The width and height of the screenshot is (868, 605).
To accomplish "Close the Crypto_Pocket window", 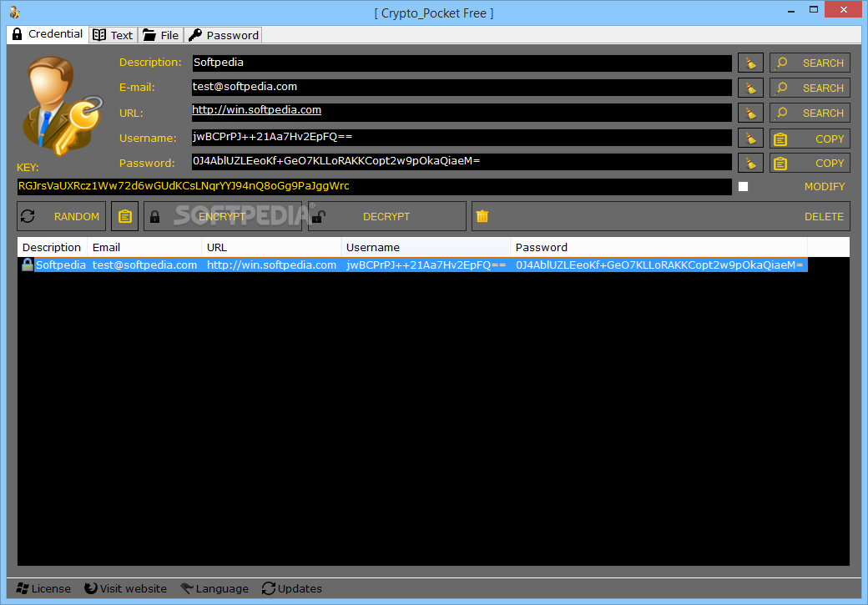I will point(843,9).
